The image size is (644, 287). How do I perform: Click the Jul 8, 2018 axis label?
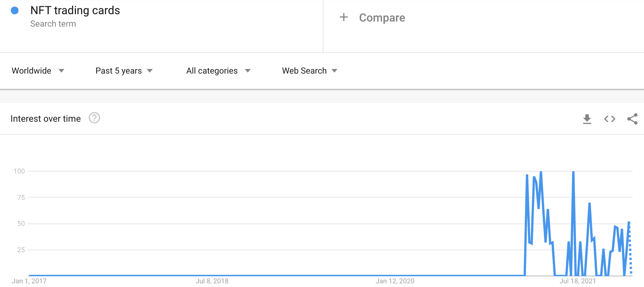tap(212, 281)
